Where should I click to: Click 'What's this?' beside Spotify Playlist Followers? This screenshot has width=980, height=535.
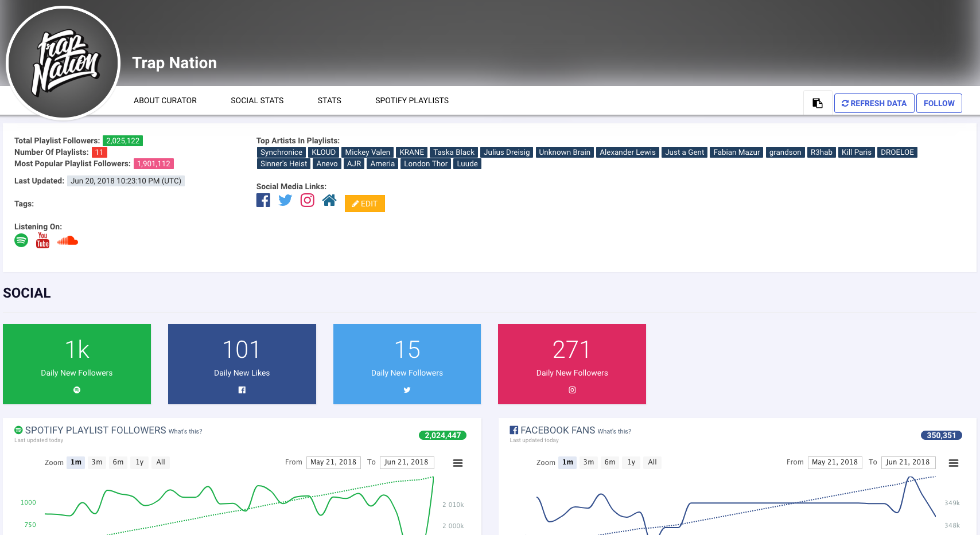[185, 431]
